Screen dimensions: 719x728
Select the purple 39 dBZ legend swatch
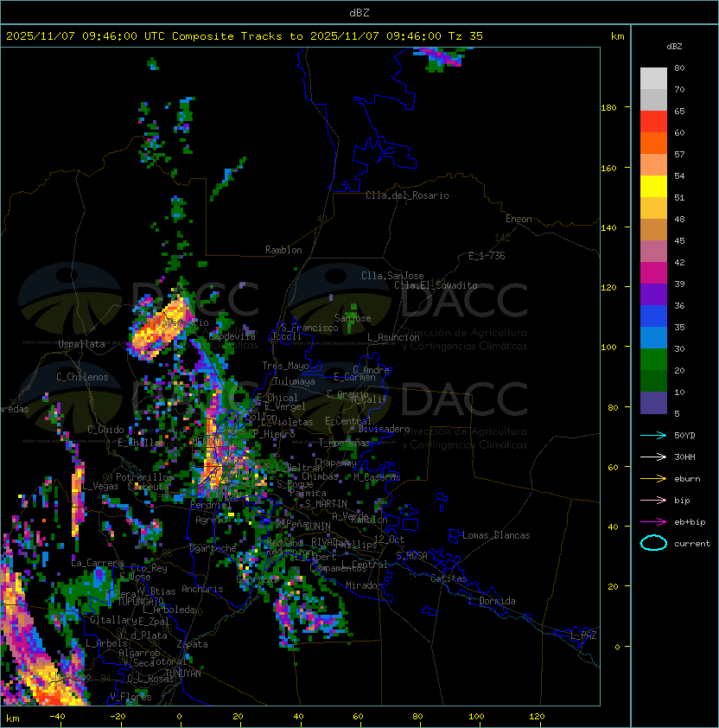[x=653, y=294]
